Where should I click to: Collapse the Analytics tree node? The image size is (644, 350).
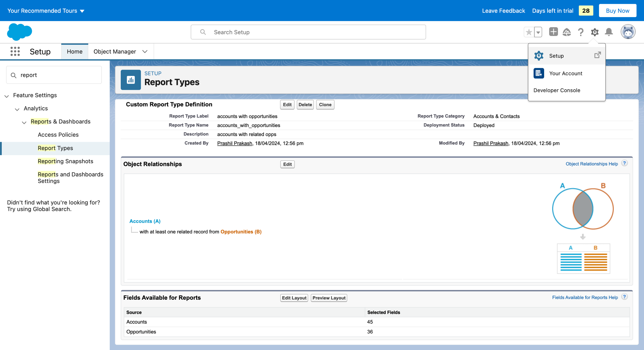17,109
